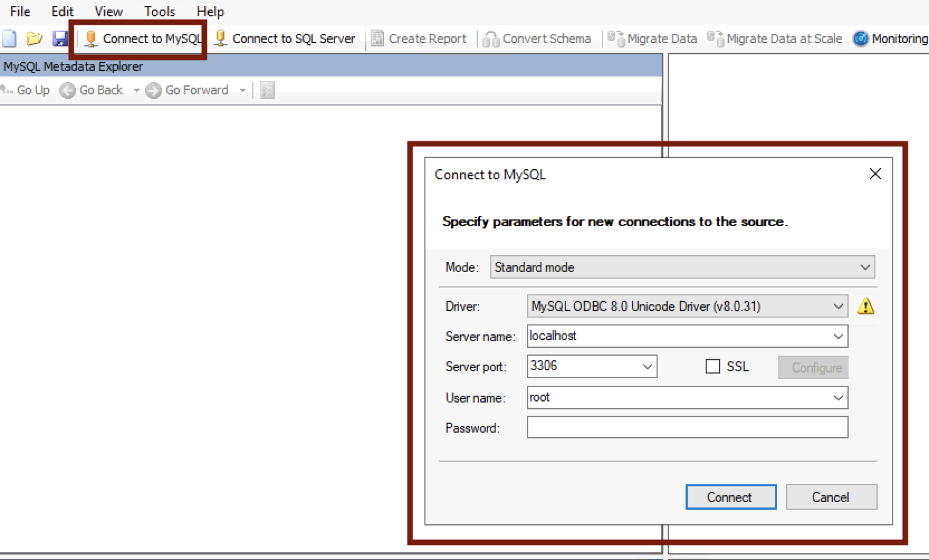Enable the SSL checkbox
The height and width of the screenshot is (560, 929).
pos(712,366)
